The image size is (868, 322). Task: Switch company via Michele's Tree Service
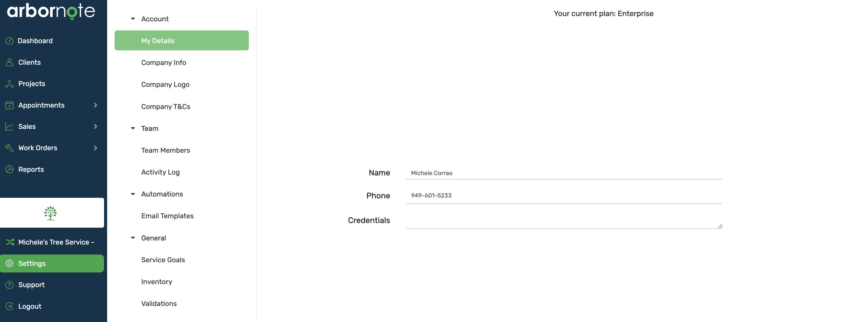click(x=56, y=242)
